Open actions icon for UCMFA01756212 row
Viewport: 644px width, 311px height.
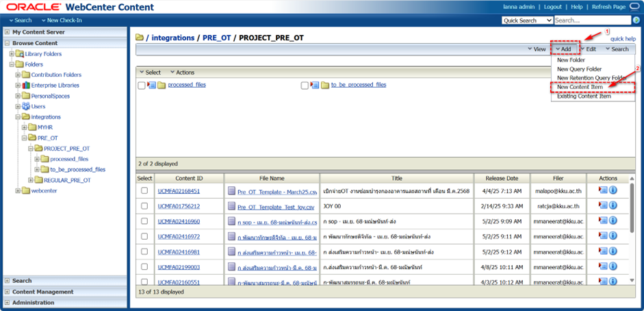pos(603,207)
